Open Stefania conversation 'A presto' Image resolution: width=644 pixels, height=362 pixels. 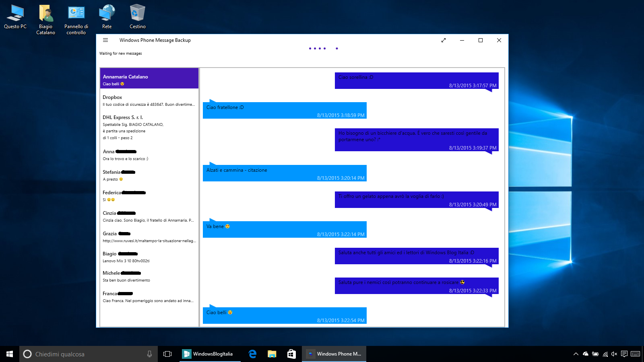click(x=149, y=175)
